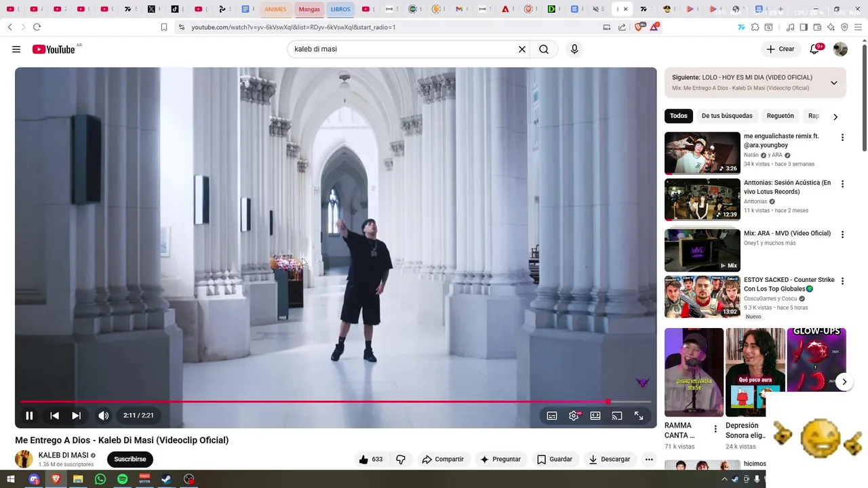Show the next Shorts with the arrow

pos(844,382)
